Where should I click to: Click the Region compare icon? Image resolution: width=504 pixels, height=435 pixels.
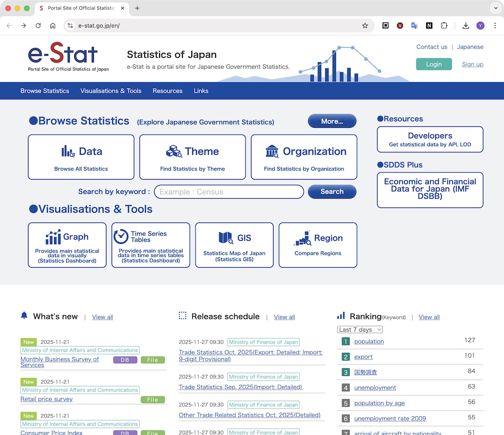(302, 238)
